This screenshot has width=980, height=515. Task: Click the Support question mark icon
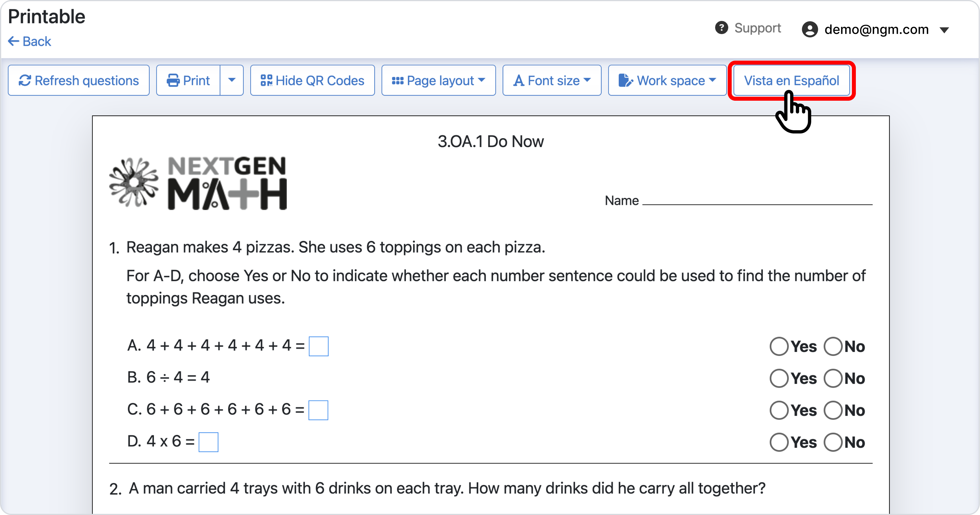point(721,28)
